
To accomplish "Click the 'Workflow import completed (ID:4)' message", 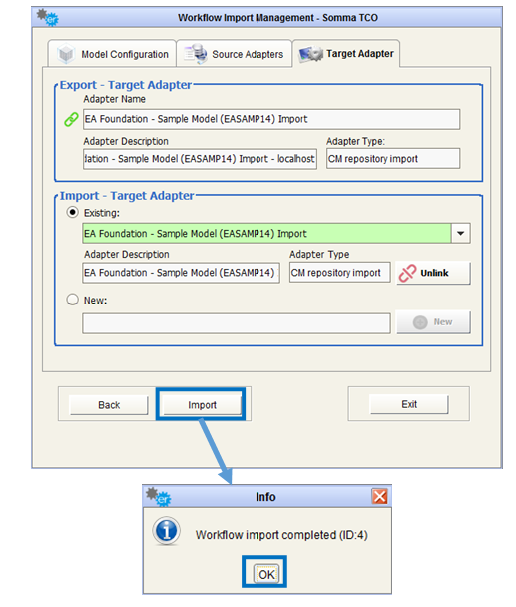I will 281,535.
